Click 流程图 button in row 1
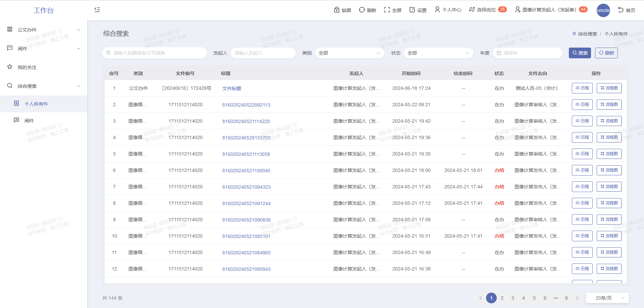644x308 pixels. point(609,88)
